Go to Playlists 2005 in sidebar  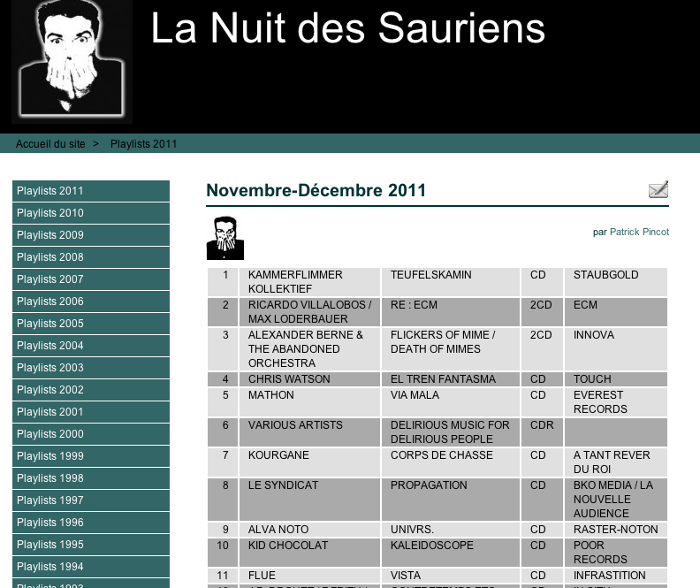(91, 324)
